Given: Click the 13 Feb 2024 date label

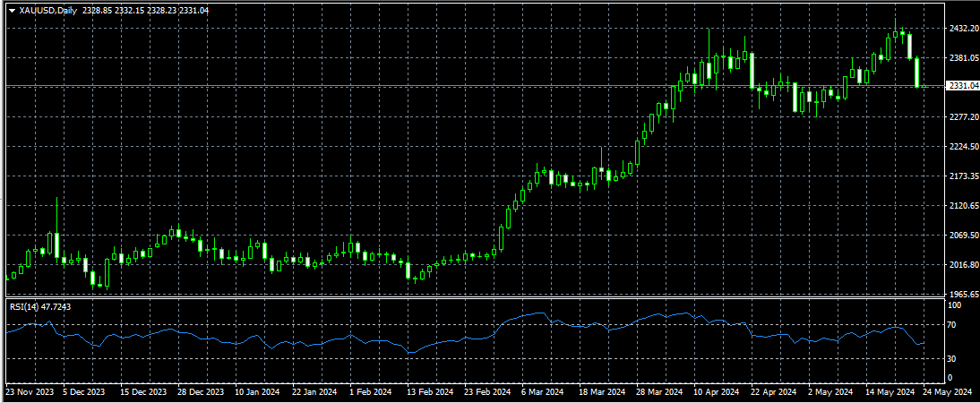Looking at the screenshot, I should coord(424,392).
